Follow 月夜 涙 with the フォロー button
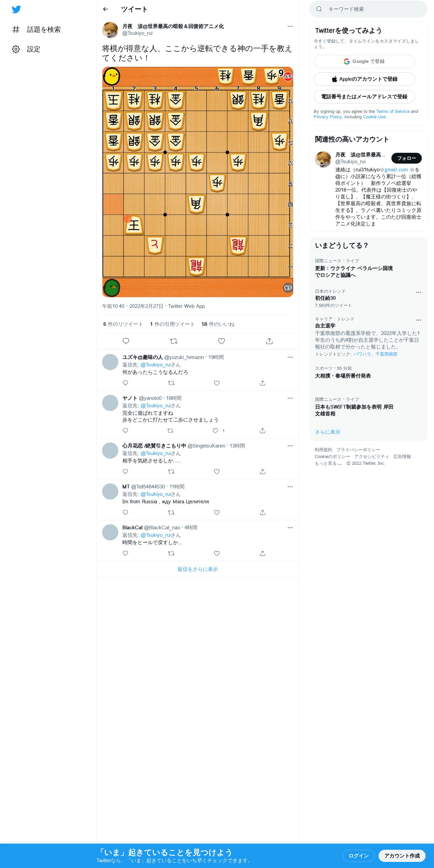This screenshot has width=434, height=868. [x=407, y=158]
